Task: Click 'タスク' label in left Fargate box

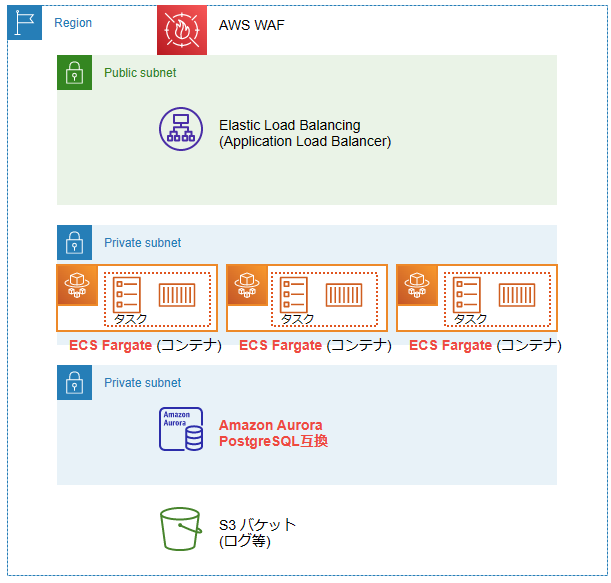Action: [130, 319]
